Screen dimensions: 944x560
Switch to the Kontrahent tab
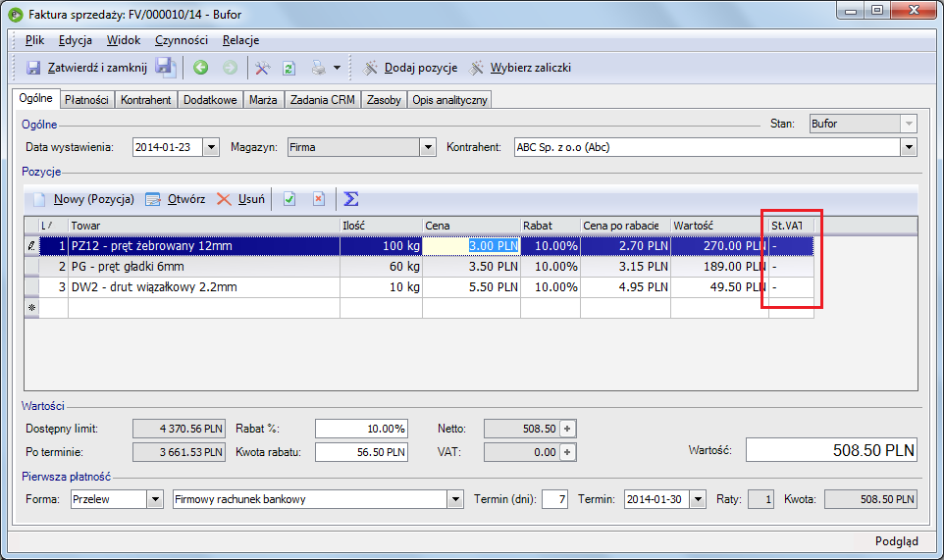tap(145, 100)
